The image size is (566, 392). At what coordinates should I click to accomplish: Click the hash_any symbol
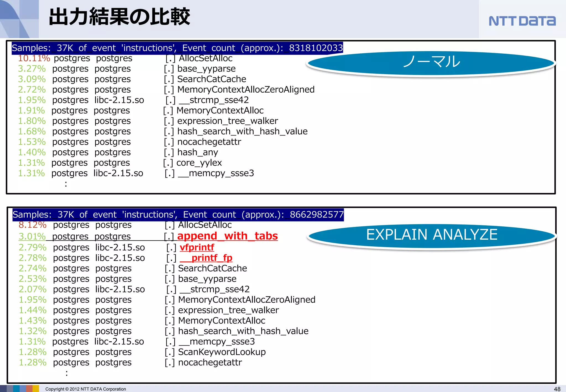tap(198, 152)
